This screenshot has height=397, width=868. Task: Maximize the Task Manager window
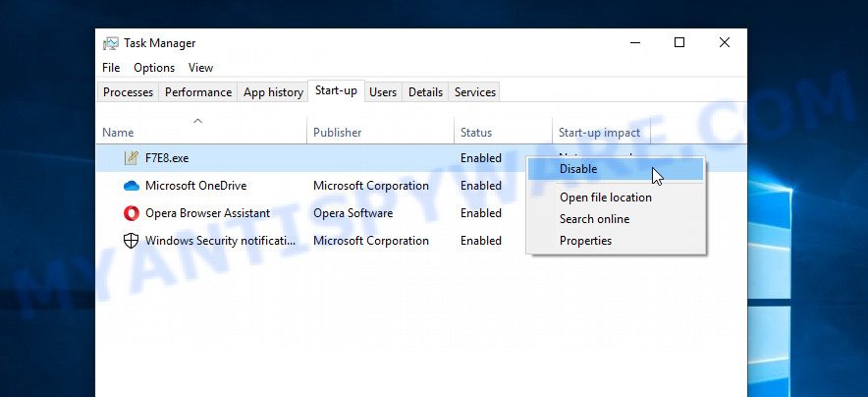[679, 42]
